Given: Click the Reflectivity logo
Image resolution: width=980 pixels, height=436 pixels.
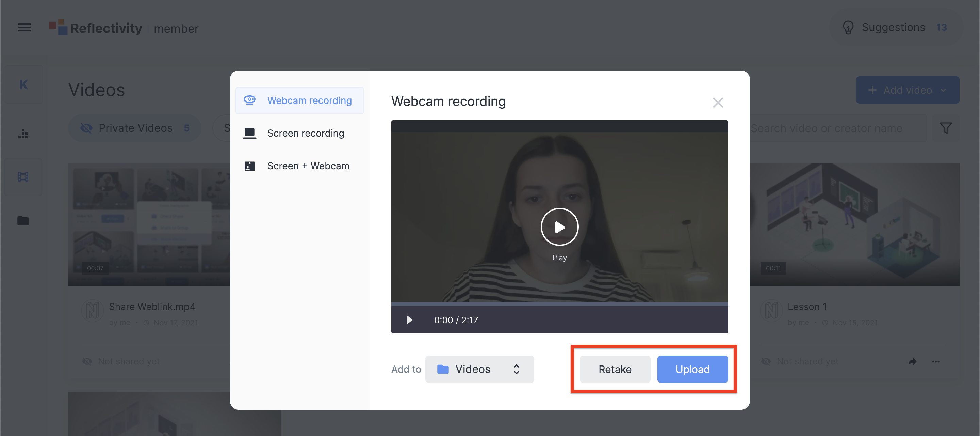Looking at the screenshot, I should 96,28.
